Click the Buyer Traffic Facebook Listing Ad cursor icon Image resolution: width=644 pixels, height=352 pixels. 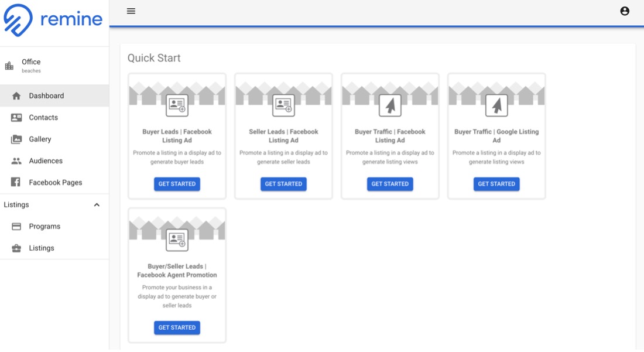click(390, 105)
